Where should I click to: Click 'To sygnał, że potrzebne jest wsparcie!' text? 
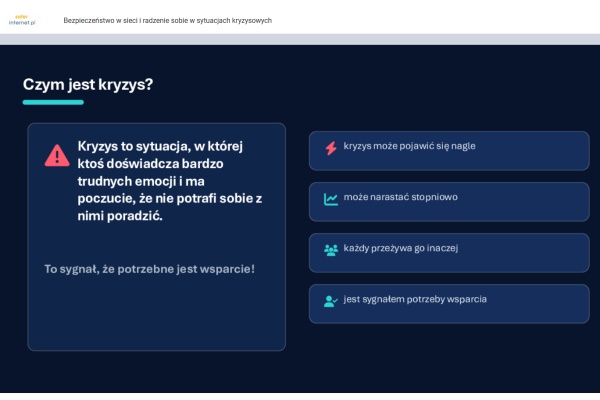[x=150, y=269]
